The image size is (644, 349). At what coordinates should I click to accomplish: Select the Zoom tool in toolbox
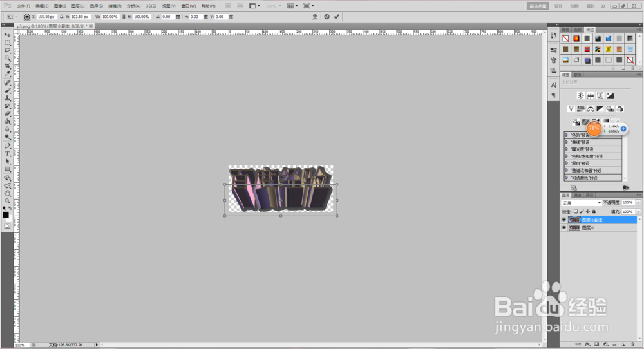click(x=7, y=201)
